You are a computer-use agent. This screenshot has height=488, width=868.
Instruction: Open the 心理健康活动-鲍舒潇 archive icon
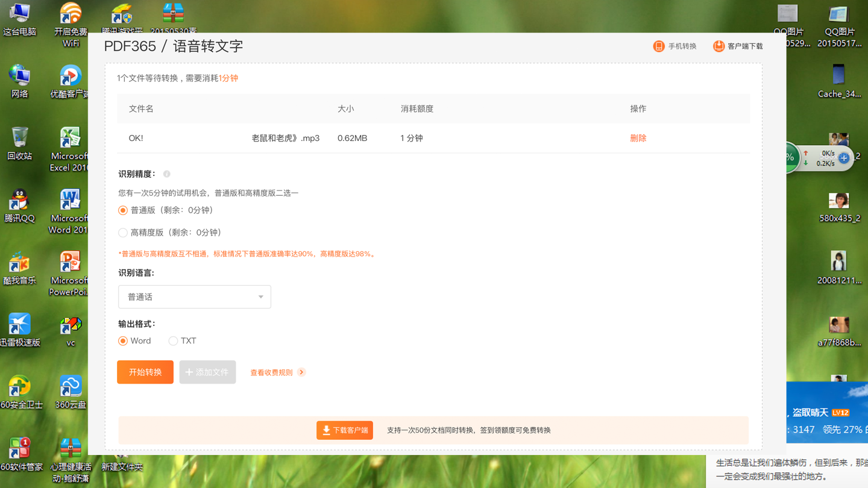(x=71, y=460)
